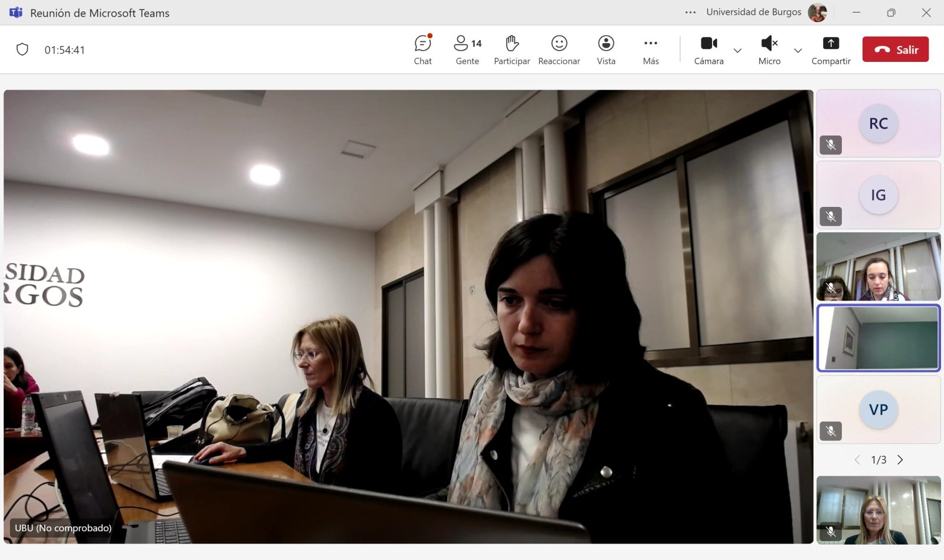Expand the microphone options arrow
Viewport: 944px width, 560px height.
(x=798, y=51)
